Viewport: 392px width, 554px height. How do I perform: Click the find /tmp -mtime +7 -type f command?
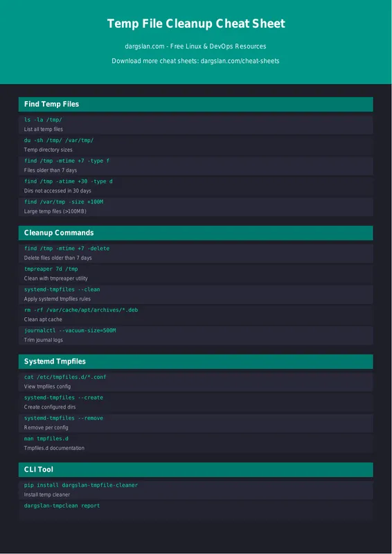[x=66, y=161]
